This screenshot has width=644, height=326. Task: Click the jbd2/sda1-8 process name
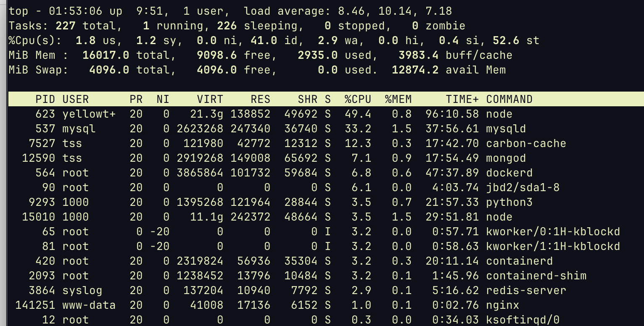pos(523,188)
